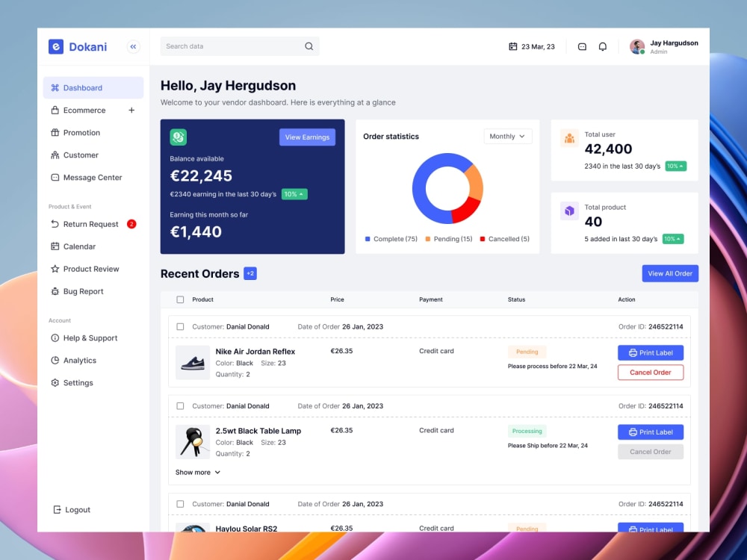Click the Complete (75) legend label

pos(395,239)
